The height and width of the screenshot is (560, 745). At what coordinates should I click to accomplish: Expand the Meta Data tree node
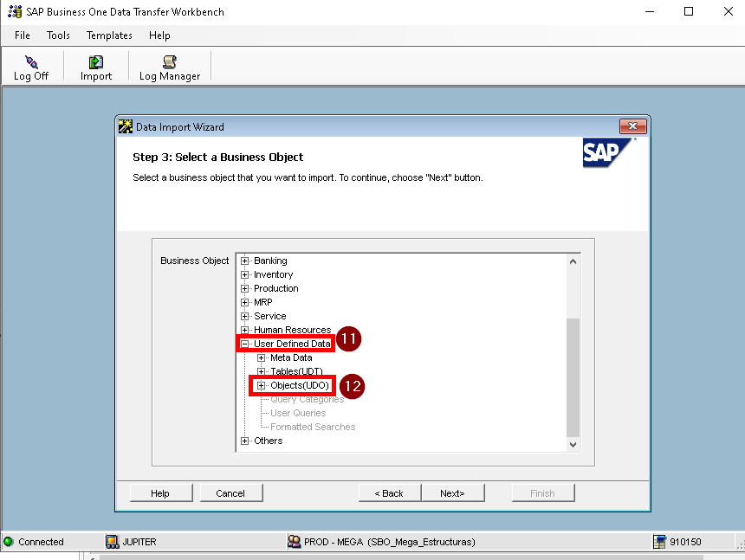click(262, 357)
